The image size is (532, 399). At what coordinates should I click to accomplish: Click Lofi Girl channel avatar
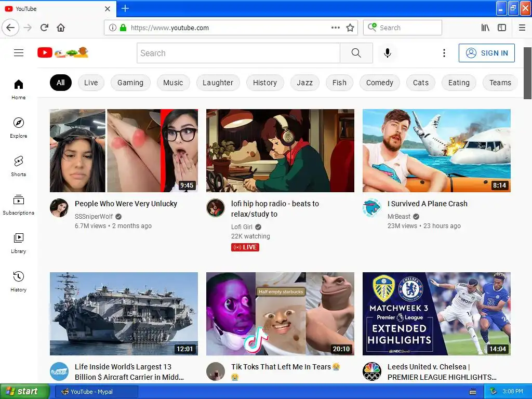coord(216,208)
